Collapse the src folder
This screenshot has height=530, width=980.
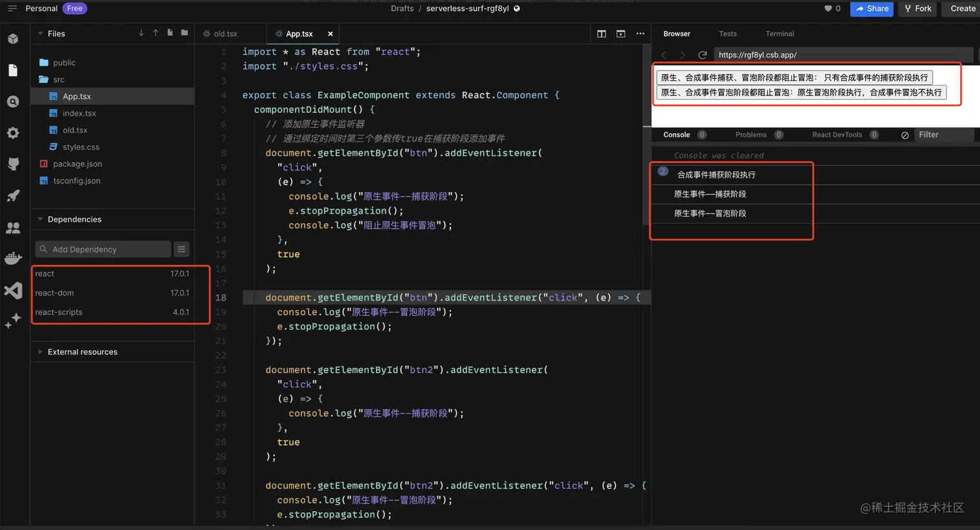click(x=113, y=80)
